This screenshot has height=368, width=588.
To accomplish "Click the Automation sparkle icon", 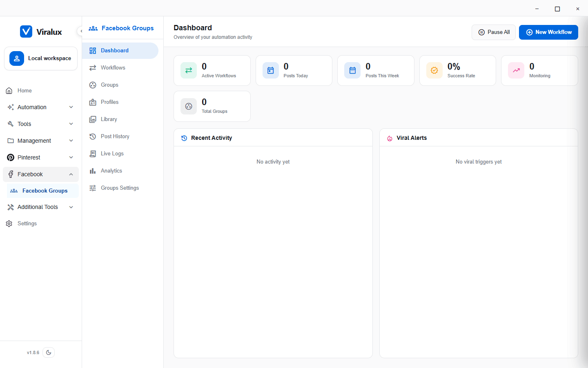I will coord(11,107).
